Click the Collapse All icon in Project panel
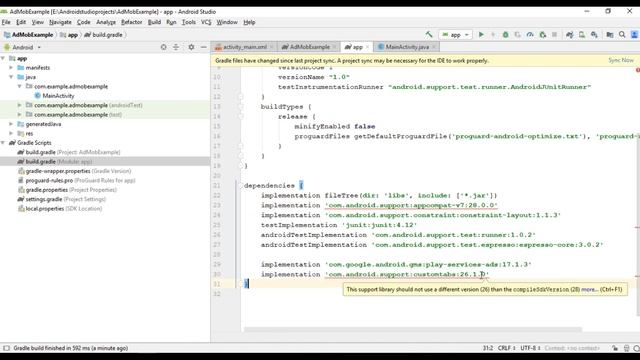 coord(176,47)
